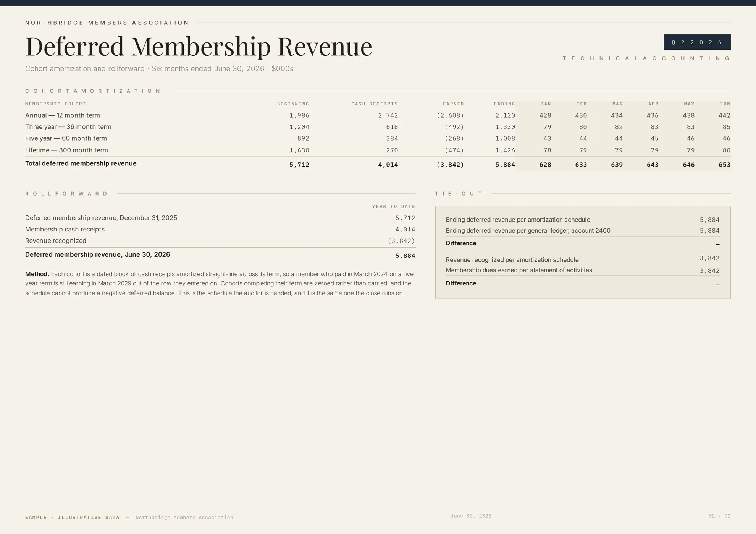Select Three year ending balance 1,330

pyautogui.click(x=505, y=127)
